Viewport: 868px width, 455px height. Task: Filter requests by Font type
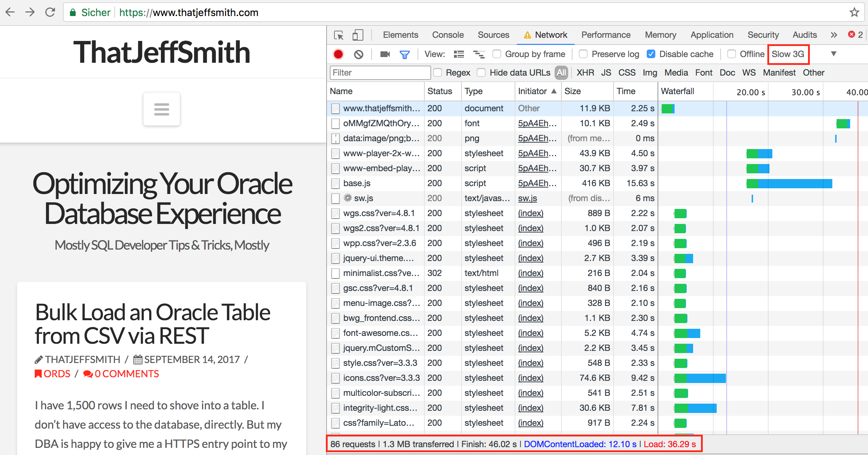(704, 73)
